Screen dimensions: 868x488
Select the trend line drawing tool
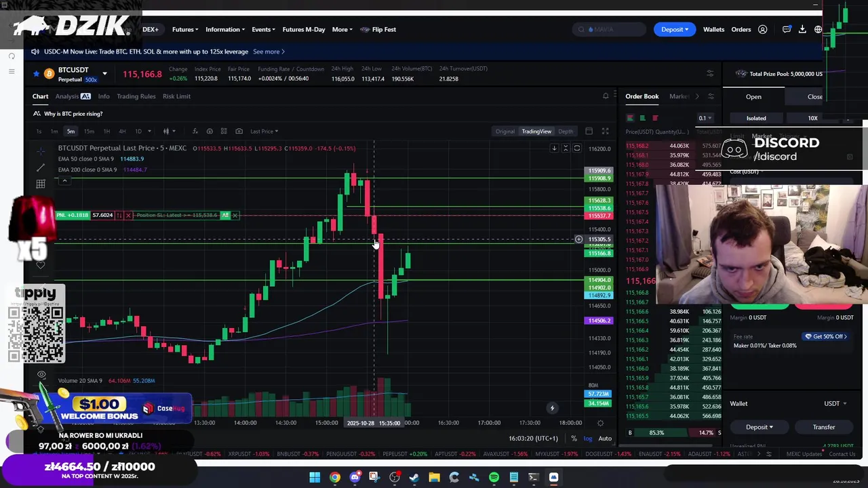coord(41,167)
